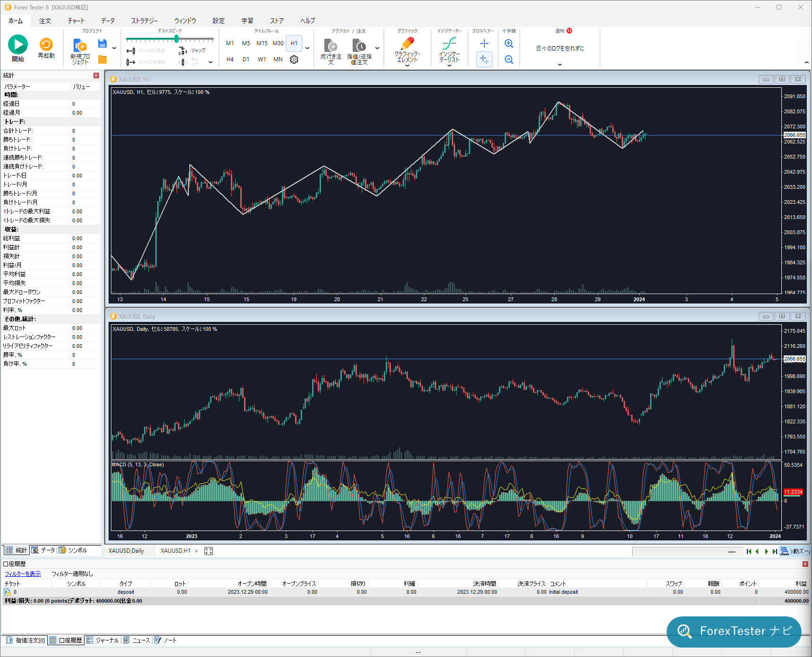Switch to the データ panel tab
The height and width of the screenshot is (657, 812).
43,550
